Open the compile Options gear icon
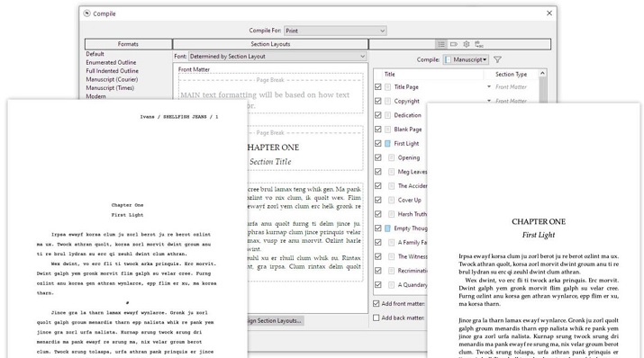 coord(467,44)
